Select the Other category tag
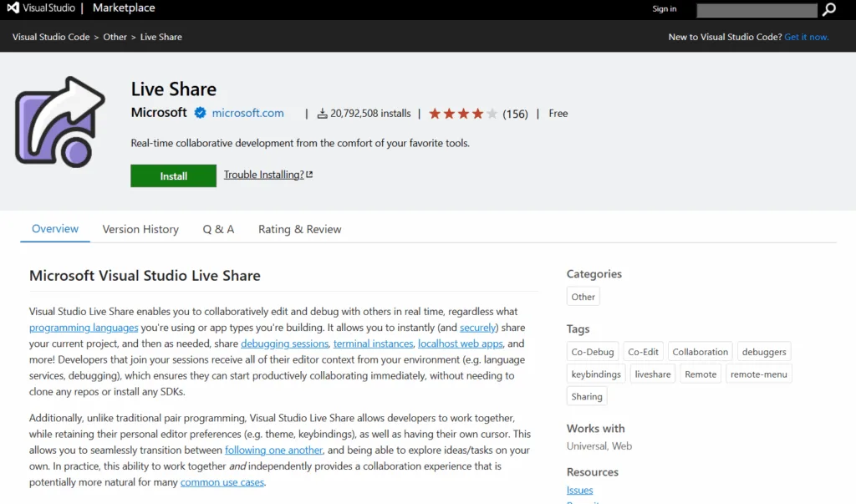 tap(583, 297)
